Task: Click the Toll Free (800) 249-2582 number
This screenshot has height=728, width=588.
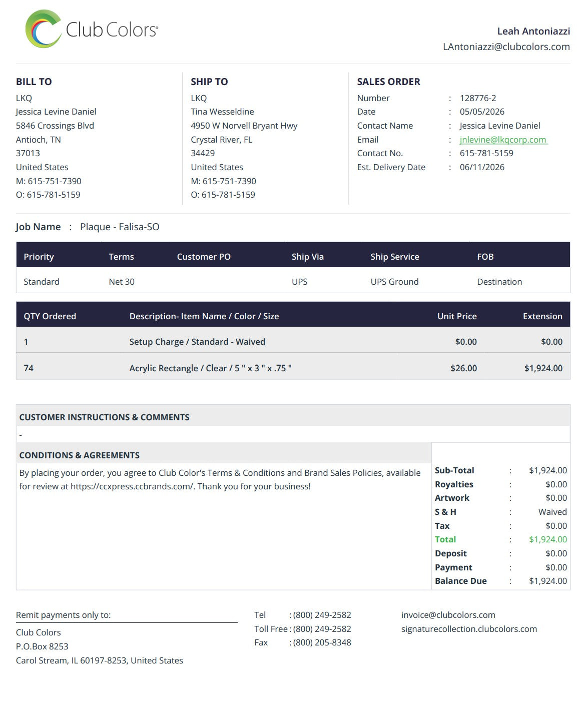Action: [322, 629]
